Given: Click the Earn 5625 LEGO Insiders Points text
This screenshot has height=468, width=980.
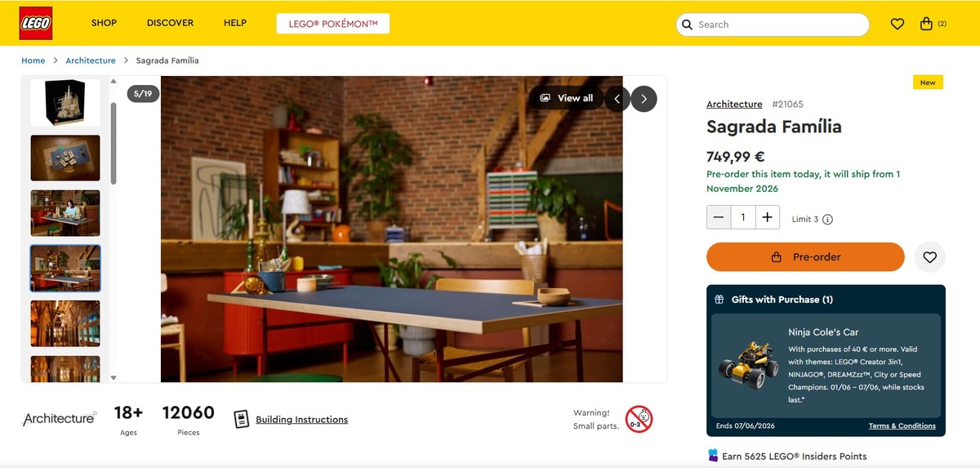Looking at the screenshot, I should pyautogui.click(x=795, y=456).
